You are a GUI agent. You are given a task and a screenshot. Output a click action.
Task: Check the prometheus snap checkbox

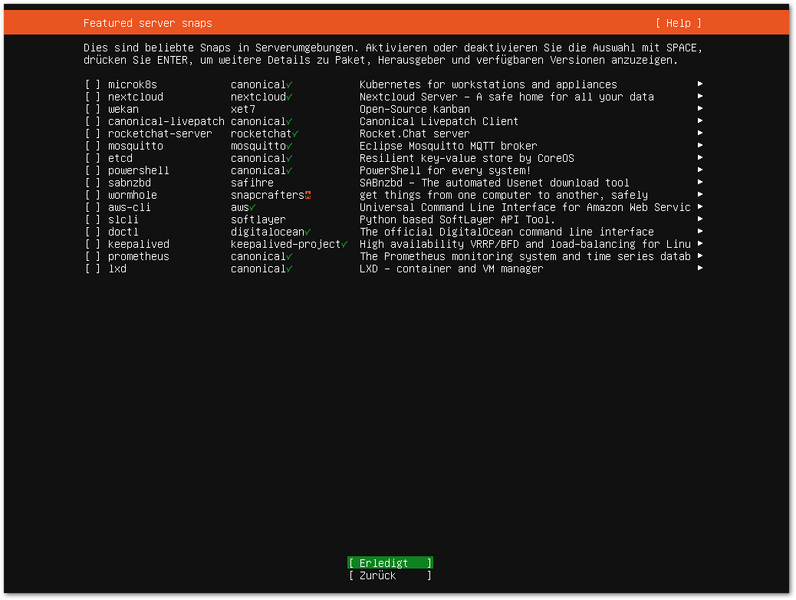pos(93,256)
